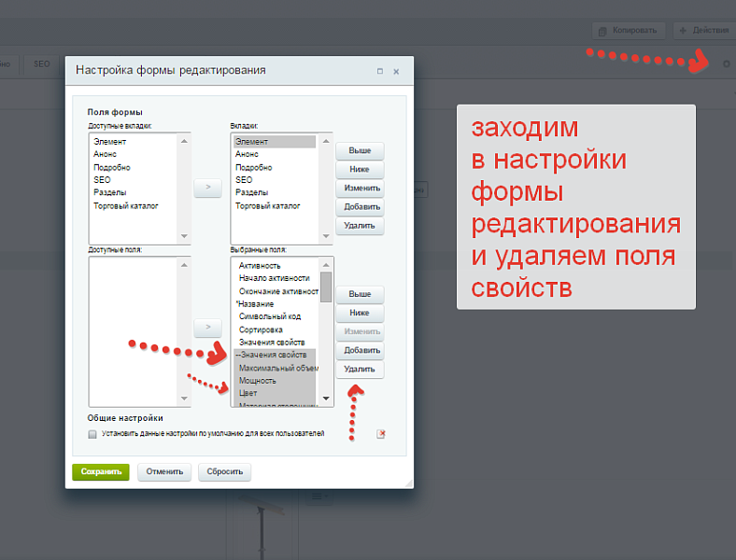Close the form settings dialog
This screenshot has height=560, width=736.
tap(396, 71)
